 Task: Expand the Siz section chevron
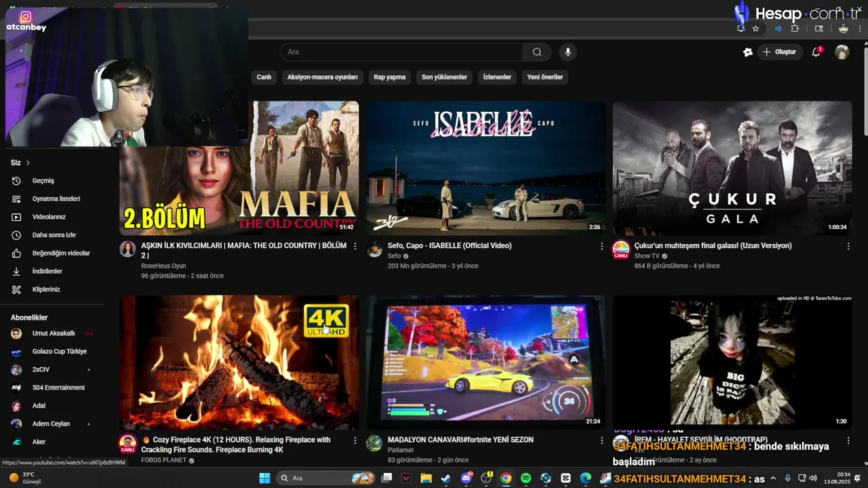pos(28,163)
